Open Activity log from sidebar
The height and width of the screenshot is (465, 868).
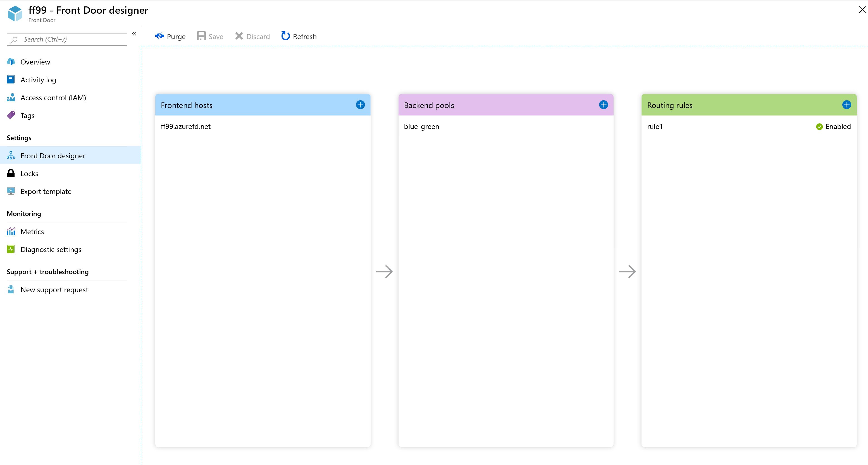(x=38, y=80)
